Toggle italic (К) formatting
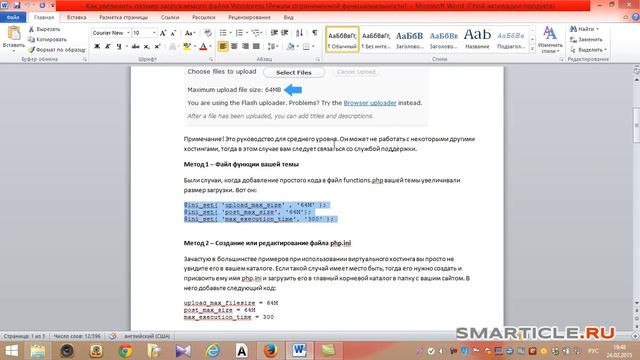Screen dimensions: 640x360 (108, 47)
